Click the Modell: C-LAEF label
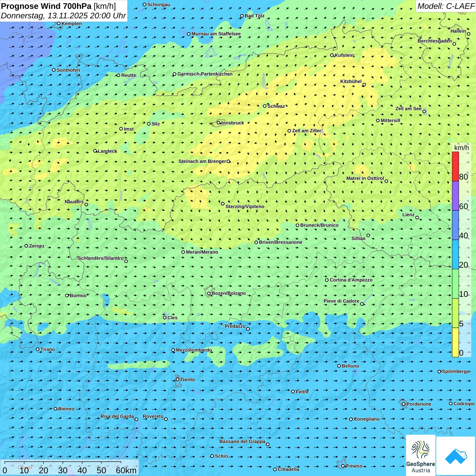The height and width of the screenshot is (476, 476). point(445,6)
